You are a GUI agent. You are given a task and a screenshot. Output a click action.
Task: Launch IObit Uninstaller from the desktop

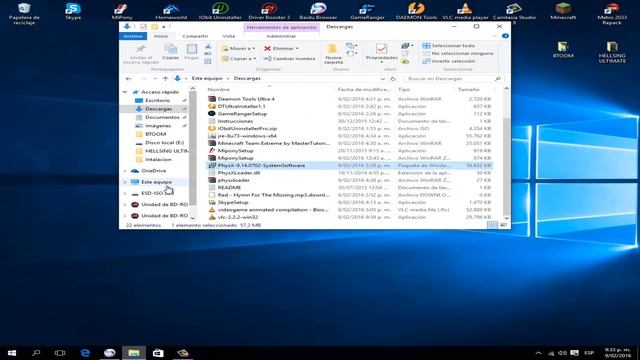[220, 11]
